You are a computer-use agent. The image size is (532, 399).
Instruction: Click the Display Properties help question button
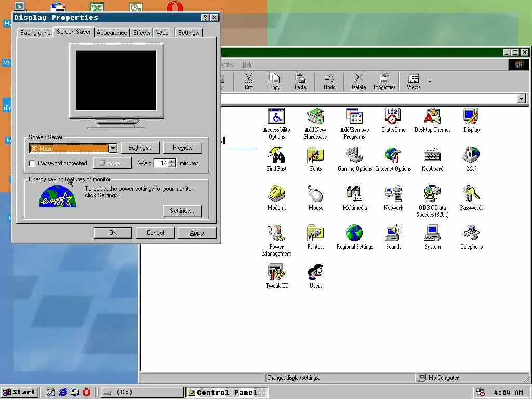pos(205,18)
